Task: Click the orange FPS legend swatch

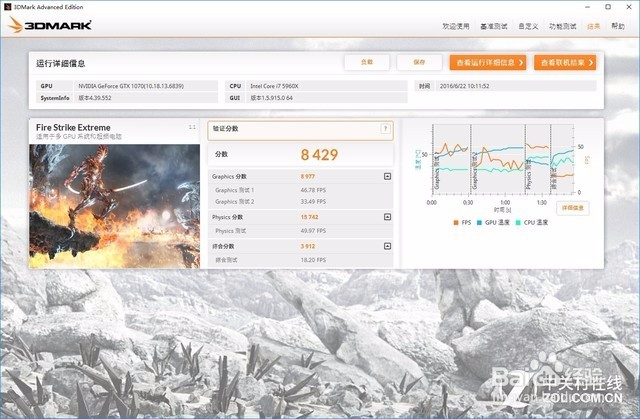Action: coord(456,223)
